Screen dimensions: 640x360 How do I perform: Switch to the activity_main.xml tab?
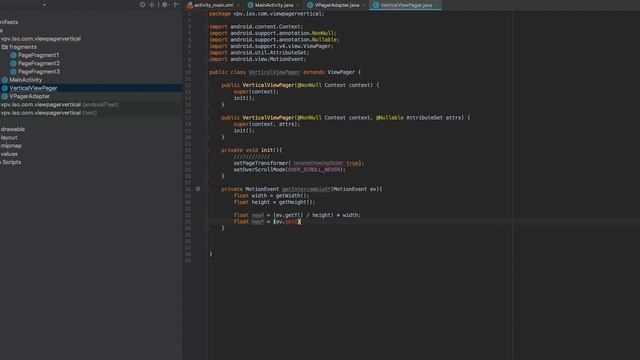(x=213, y=5)
